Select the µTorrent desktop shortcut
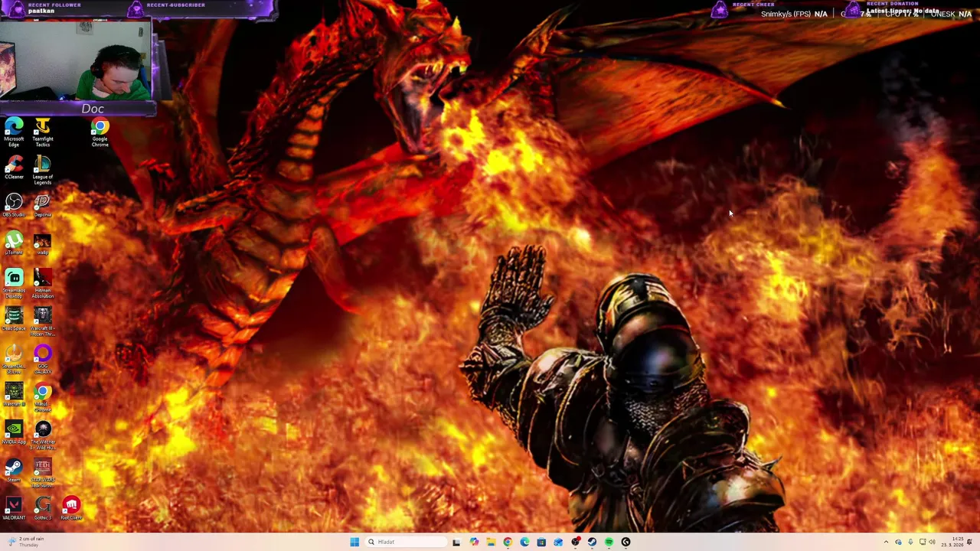Viewport: 980px width, 551px height. coord(14,244)
